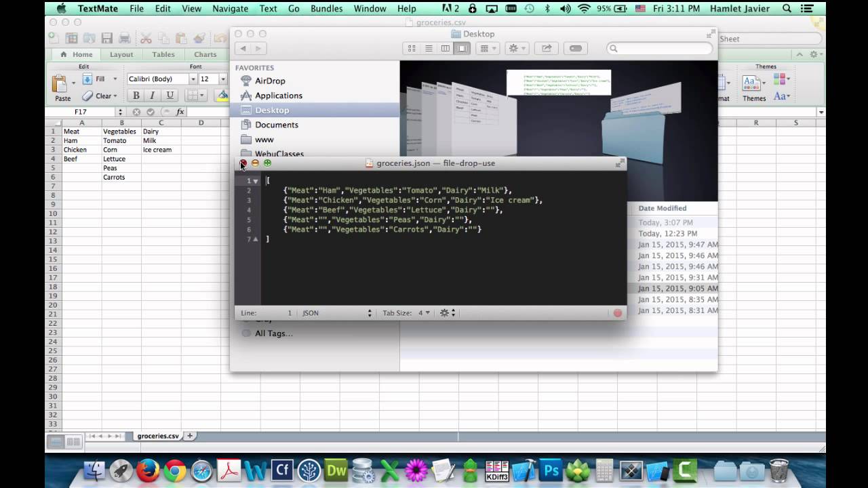Switch to the Tables ribbon tab

click(163, 55)
